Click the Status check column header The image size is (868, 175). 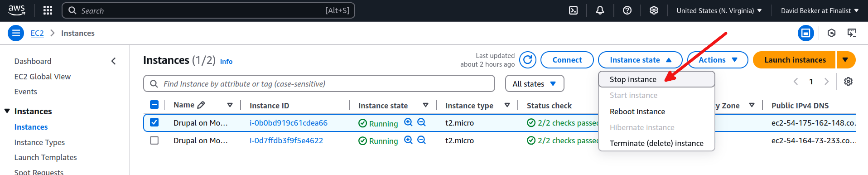coord(549,106)
